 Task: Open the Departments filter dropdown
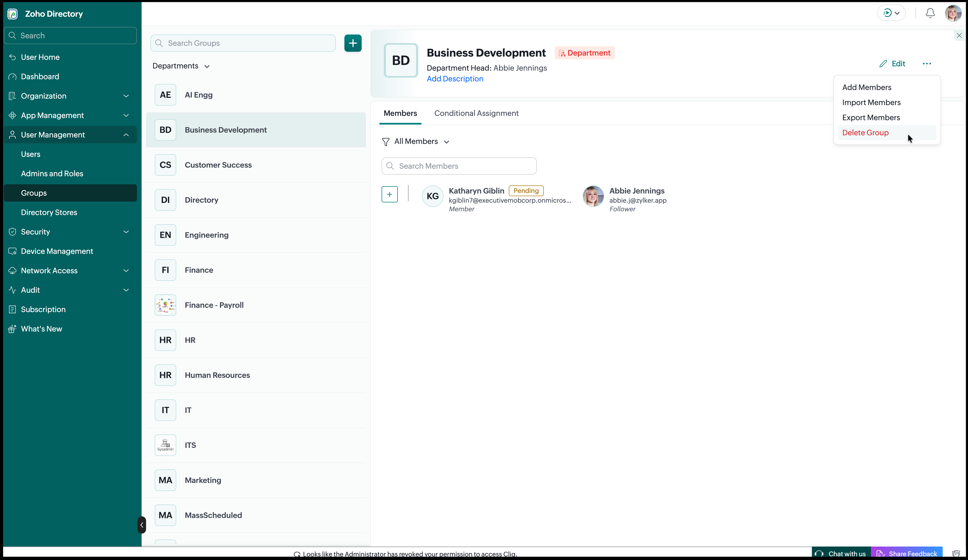(x=181, y=66)
